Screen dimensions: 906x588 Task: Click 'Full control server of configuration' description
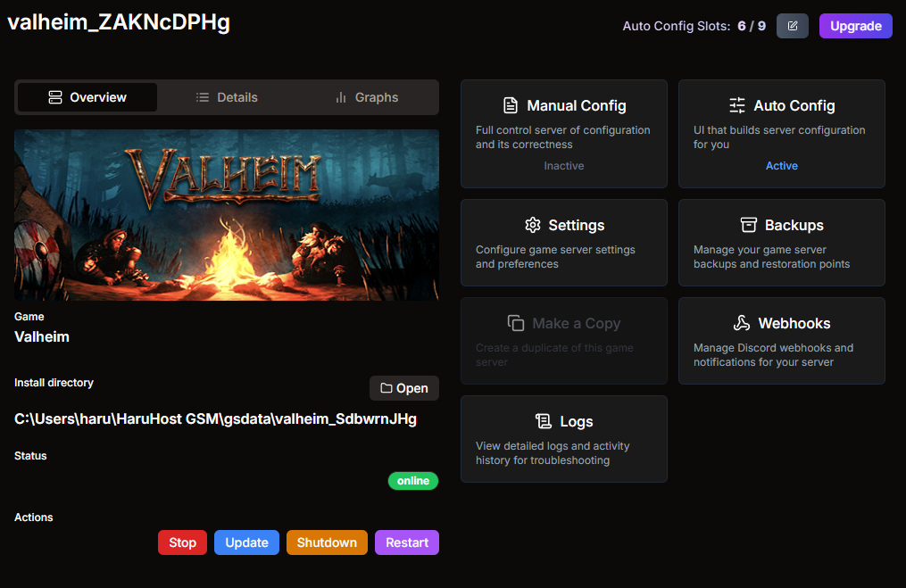(x=562, y=137)
